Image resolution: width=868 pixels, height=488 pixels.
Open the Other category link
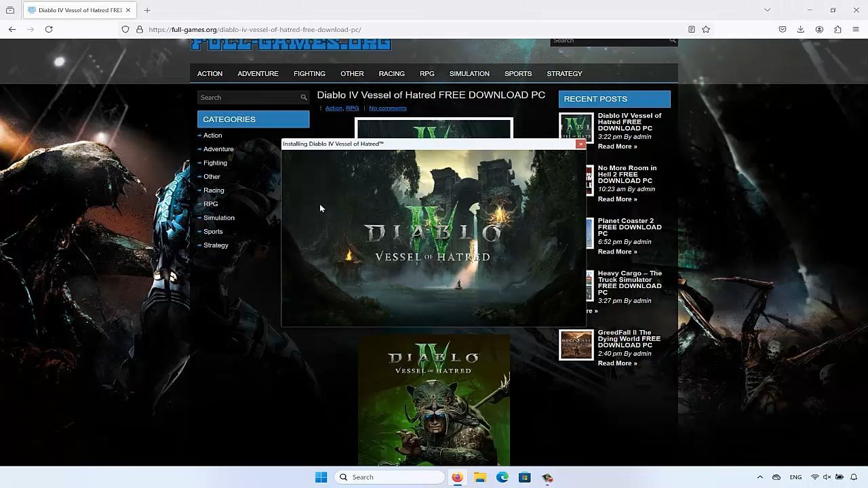pyautogui.click(x=212, y=176)
